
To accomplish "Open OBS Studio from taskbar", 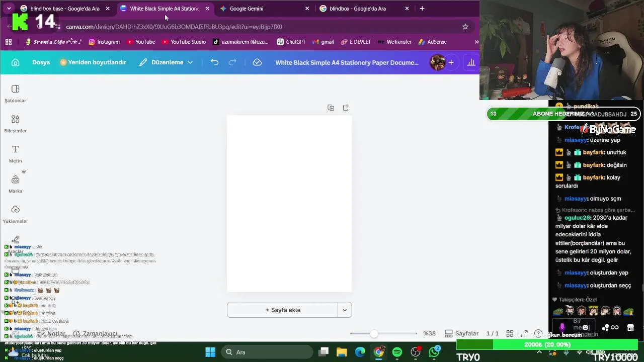I will (416, 352).
